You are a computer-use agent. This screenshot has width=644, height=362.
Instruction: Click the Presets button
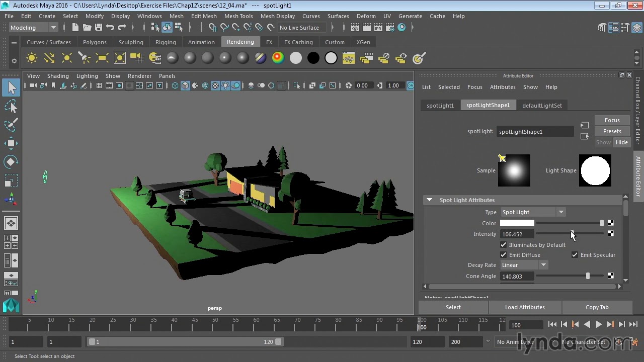(x=612, y=131)
